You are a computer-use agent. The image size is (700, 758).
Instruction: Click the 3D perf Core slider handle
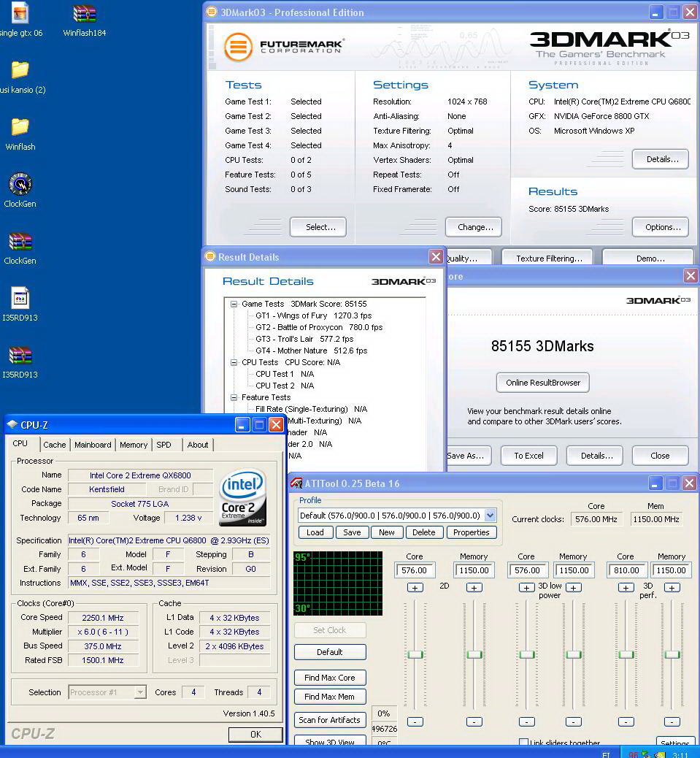tap(626, 654)
